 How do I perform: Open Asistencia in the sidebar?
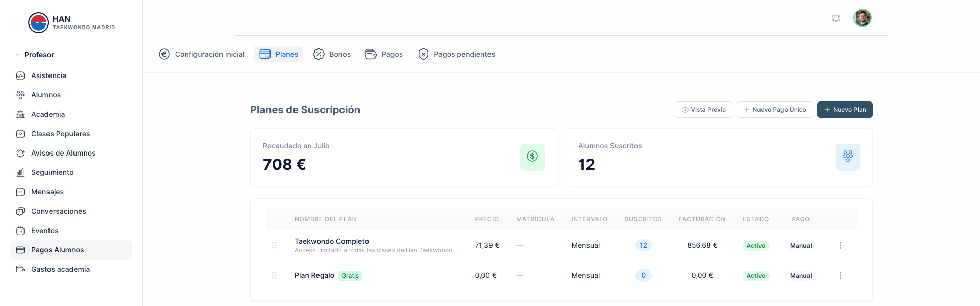click(x=71, y=75)
